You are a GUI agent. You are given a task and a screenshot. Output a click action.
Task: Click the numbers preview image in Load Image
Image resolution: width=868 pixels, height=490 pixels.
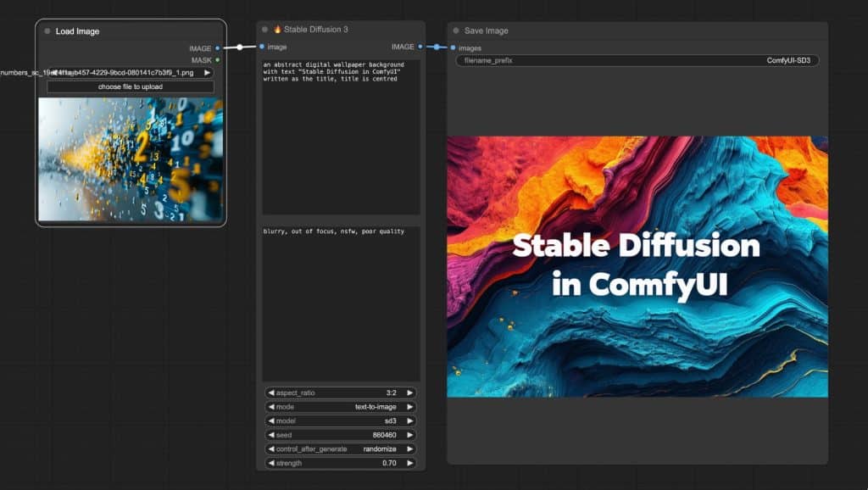[x=131, y=159]
